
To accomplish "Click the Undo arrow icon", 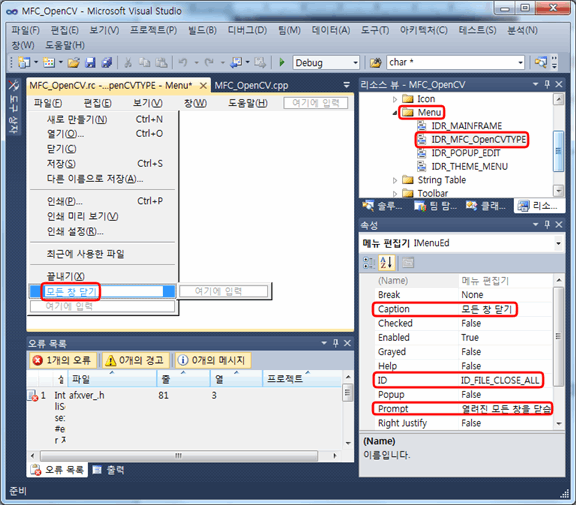I will 183,62.
